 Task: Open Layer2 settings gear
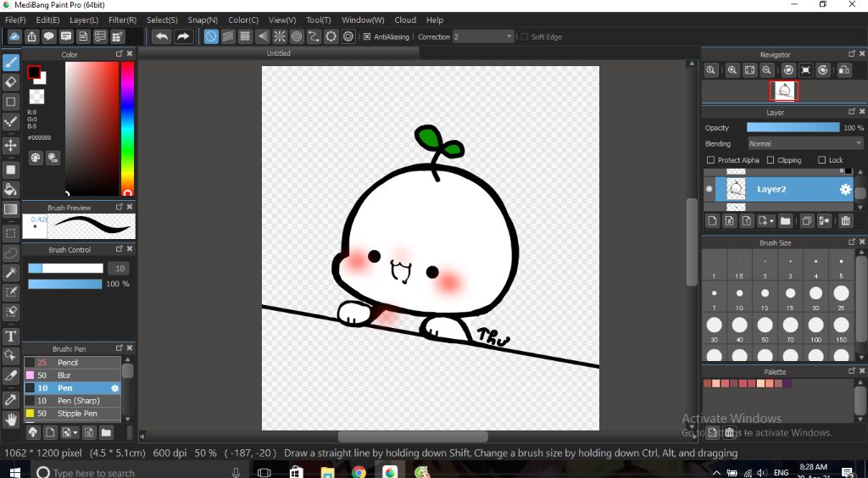point(845,189)
